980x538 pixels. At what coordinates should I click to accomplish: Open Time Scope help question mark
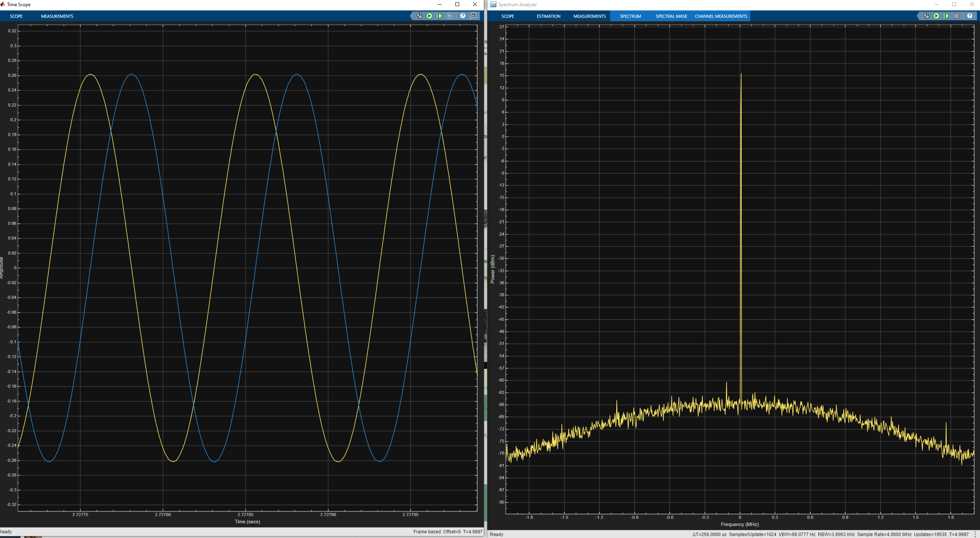click(x=463, y=16)
